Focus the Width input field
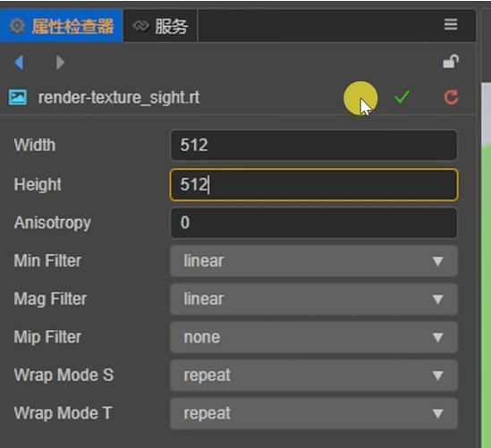 (x=314, y=145)
